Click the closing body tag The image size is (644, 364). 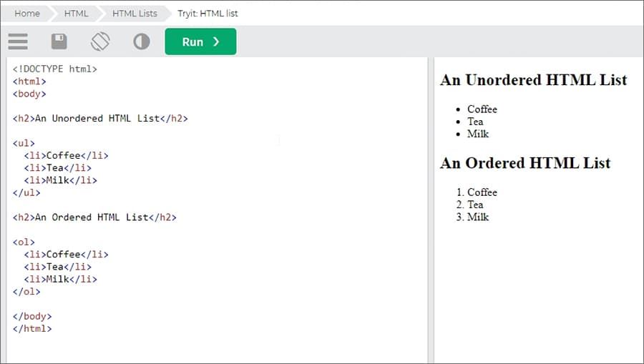click(32, 316)
